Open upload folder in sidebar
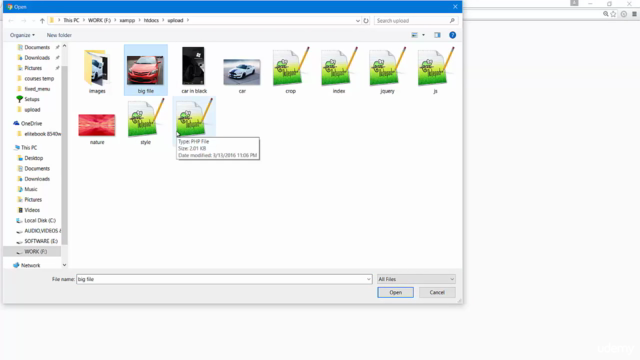The width and height of the screenshot is (640, 360). 32,110
